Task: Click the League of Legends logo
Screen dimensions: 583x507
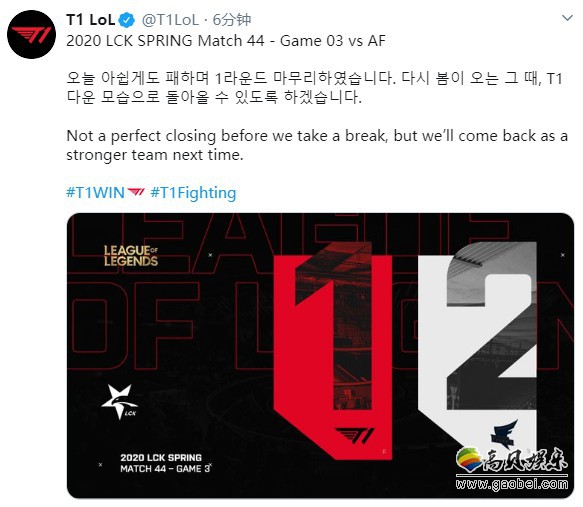Action: tap(131, 256)
